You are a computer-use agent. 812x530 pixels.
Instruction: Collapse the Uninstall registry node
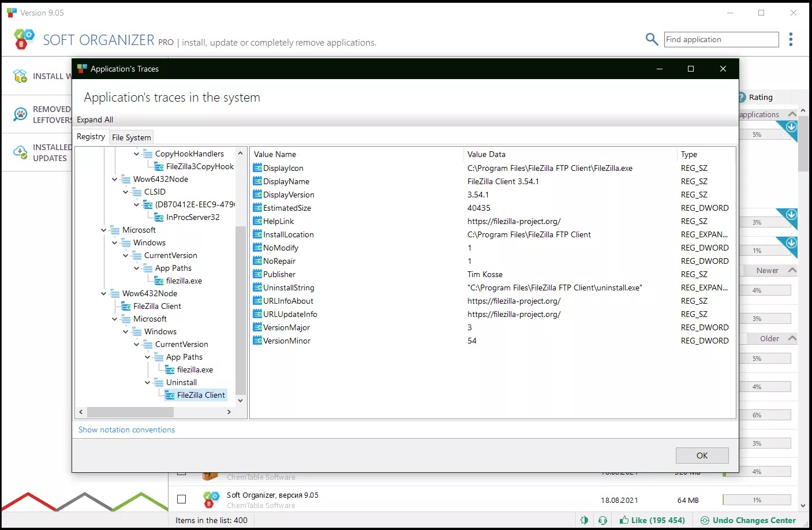coord(148,382)
